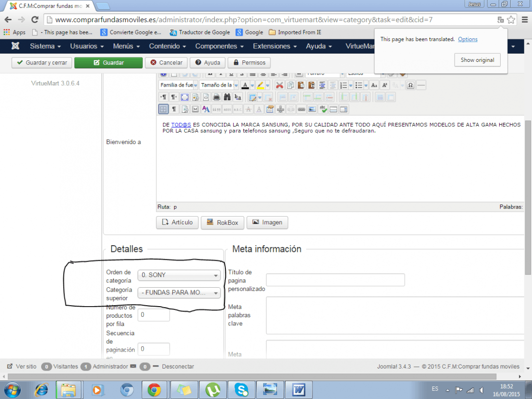The image size is (532, 399).
Task: Click the Número de productos por fila field
Action: (x=153, y=315)
